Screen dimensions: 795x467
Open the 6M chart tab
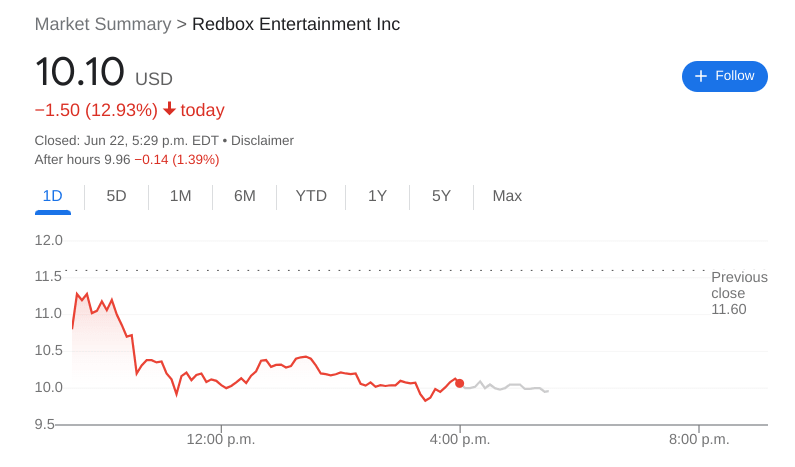244,196
